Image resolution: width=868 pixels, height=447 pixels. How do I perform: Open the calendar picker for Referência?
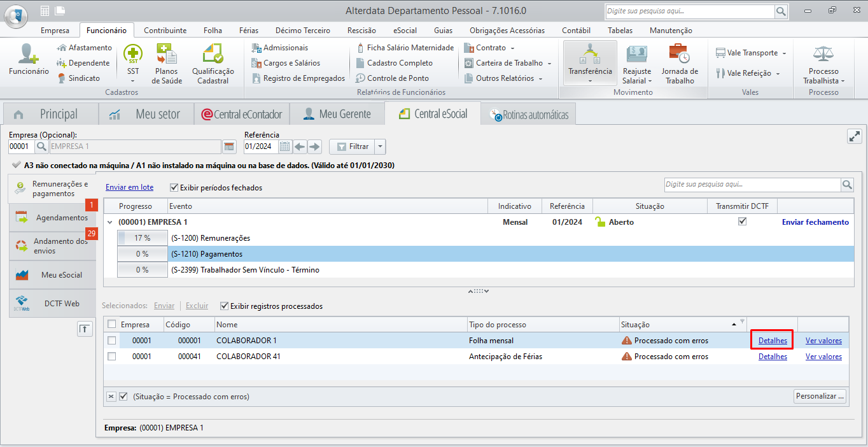285,147
